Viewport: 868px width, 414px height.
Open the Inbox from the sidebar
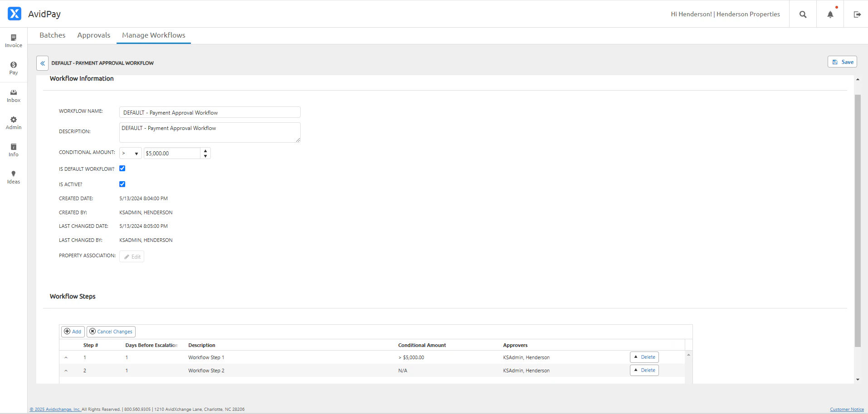13,95
